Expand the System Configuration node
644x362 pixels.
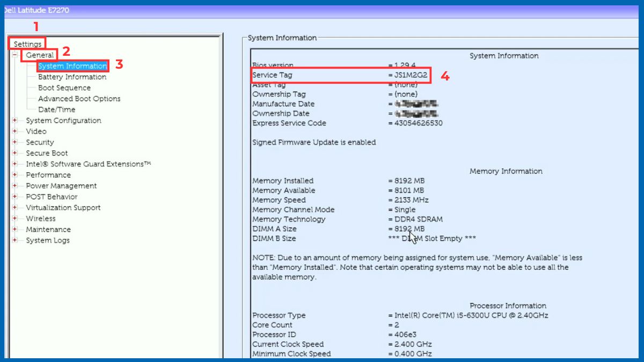pyautogui.click(x=15, y=120)
